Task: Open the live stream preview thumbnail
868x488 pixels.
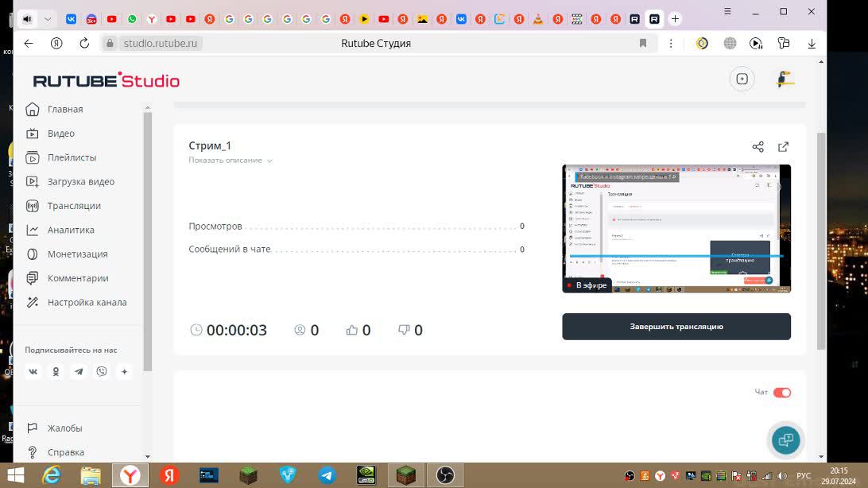Action: click(676, 229)
